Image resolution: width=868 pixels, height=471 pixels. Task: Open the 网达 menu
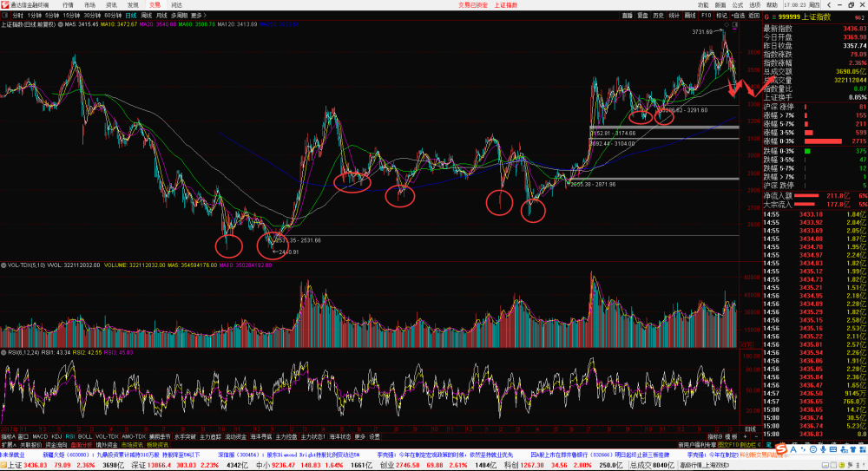click(x=176, y=5)
